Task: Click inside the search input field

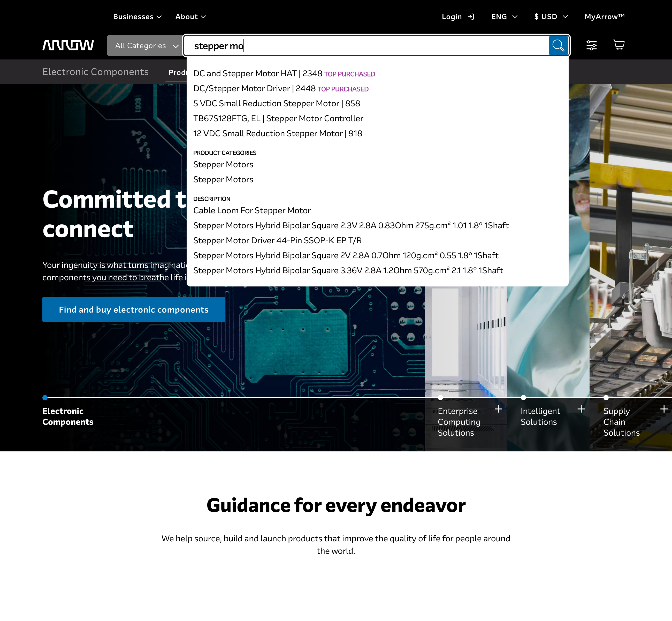Action: click(336, 45)
